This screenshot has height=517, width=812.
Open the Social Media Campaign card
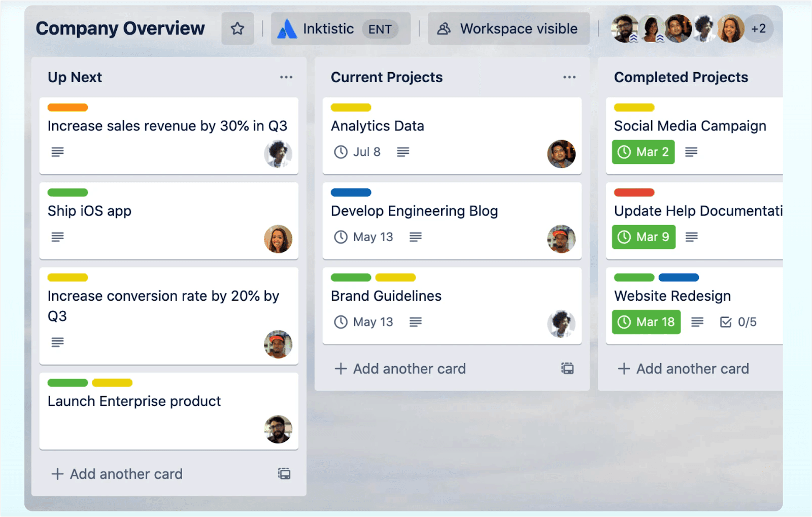point(694,136)
